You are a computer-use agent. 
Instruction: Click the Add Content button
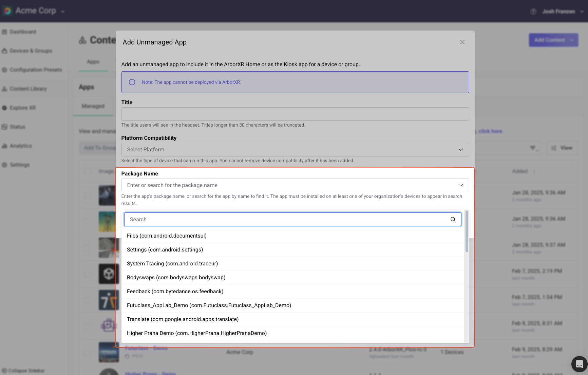tap(550, 40)
